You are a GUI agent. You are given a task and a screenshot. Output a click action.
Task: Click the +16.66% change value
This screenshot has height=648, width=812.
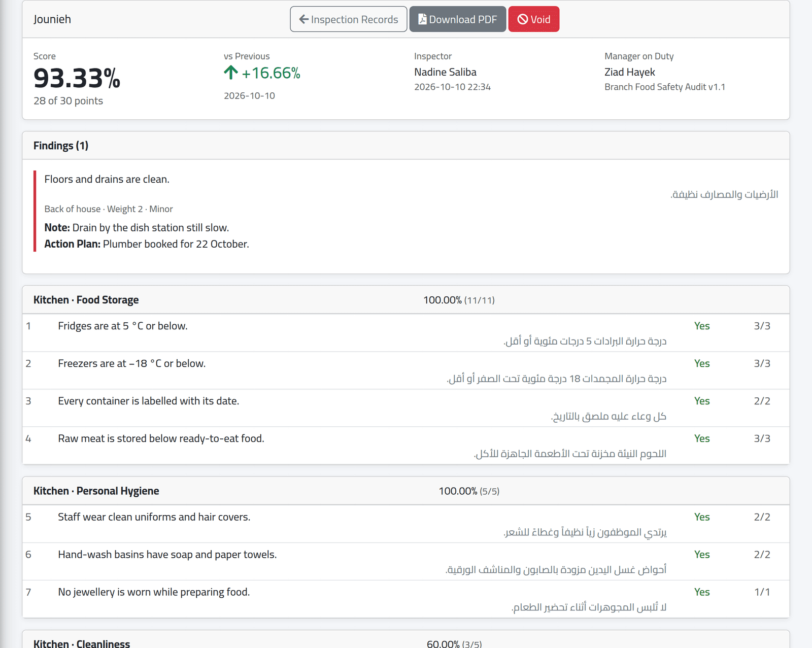271,73
